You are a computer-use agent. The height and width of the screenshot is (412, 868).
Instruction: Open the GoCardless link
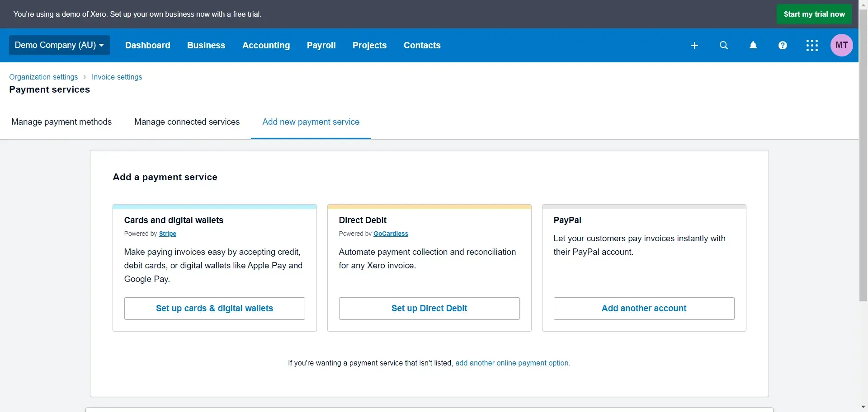[x=391, y=234]
